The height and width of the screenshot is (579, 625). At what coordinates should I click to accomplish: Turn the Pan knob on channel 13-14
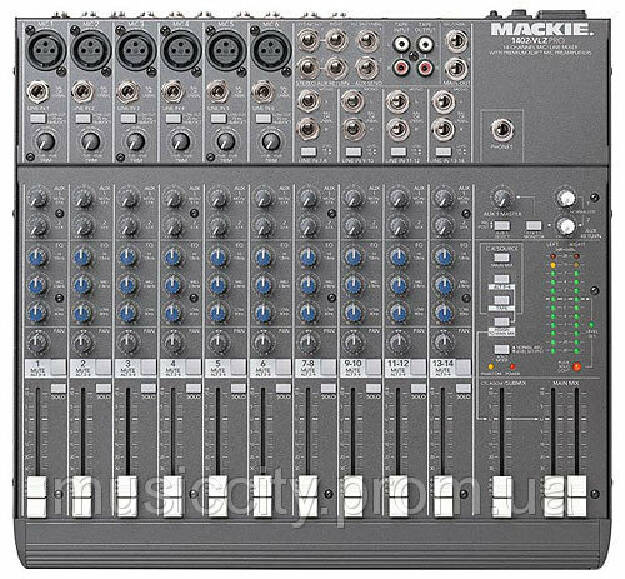pyautogui.click(x=443, y=342)
